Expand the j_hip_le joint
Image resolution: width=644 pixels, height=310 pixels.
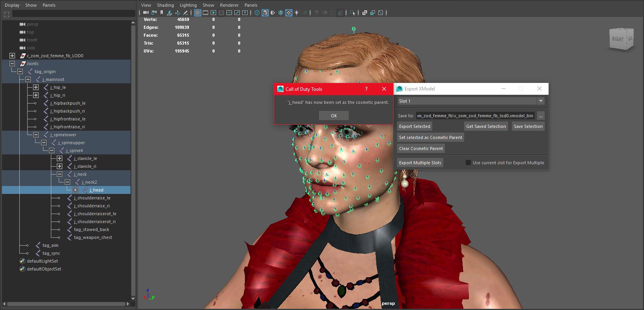pos(36,87)
